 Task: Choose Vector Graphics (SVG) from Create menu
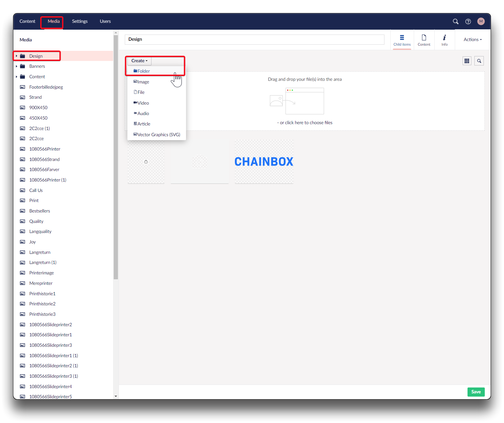coord(158,135)
